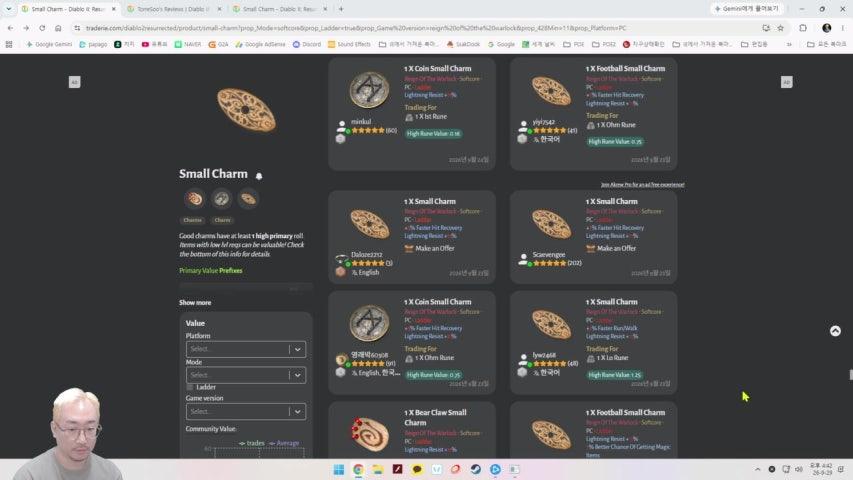Select the third charm variant icon
853x480 pixels.
[x=248, y=199]
